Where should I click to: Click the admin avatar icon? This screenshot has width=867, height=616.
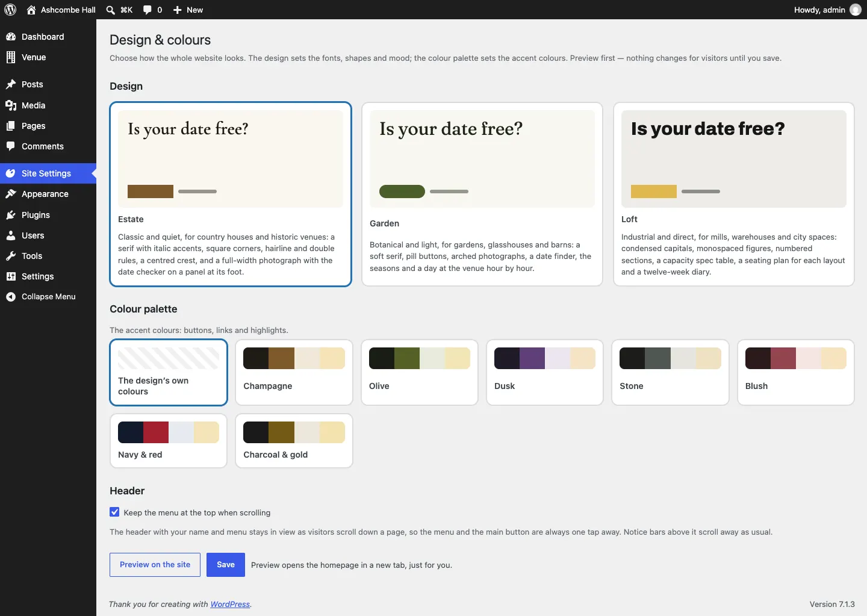(856, 10)
